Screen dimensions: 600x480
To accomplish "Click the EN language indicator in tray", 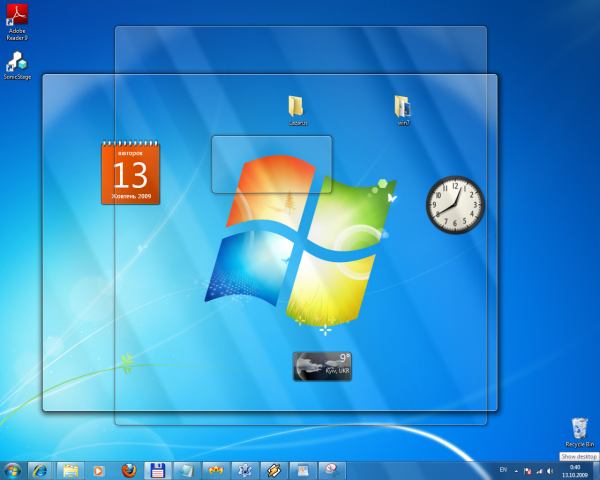I will click(x=503, y=470).
